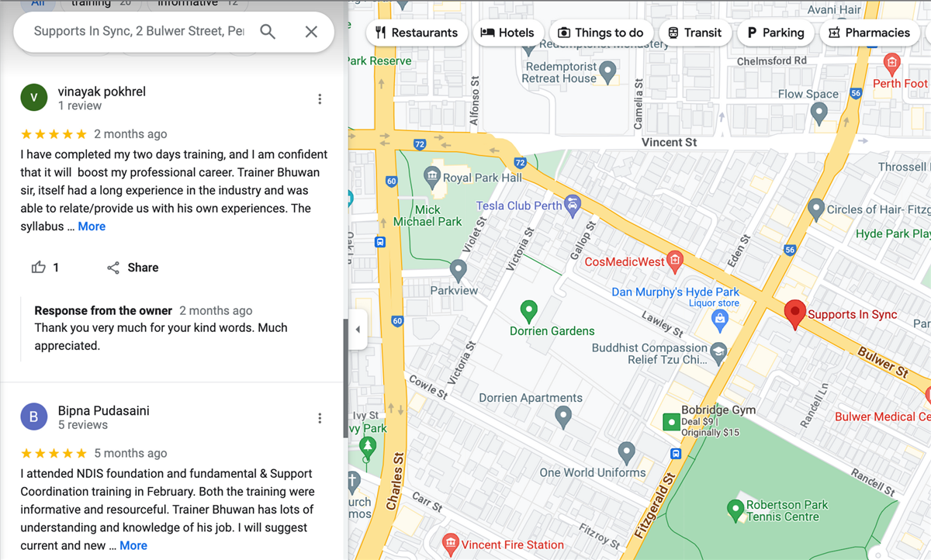Select Robertson Park Tennis Centre marker
Image resolution: width=931 pixels, height=560 pixels.
pos(735,510)
